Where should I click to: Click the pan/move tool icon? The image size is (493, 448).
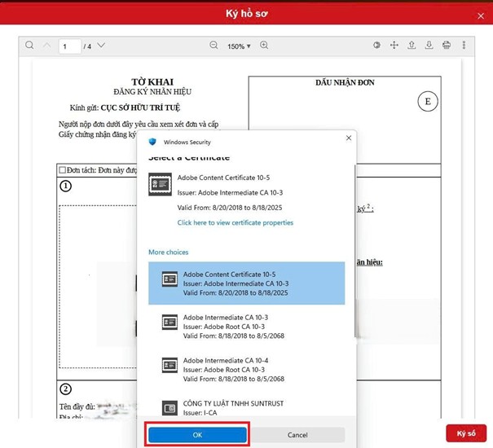[x=394, y=46]
